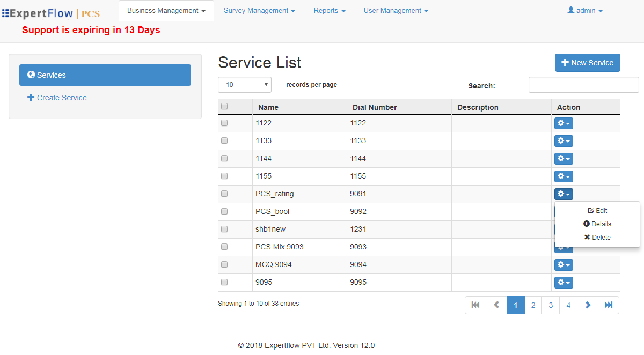Check the select-all checkbox in table header

point(224,106)
